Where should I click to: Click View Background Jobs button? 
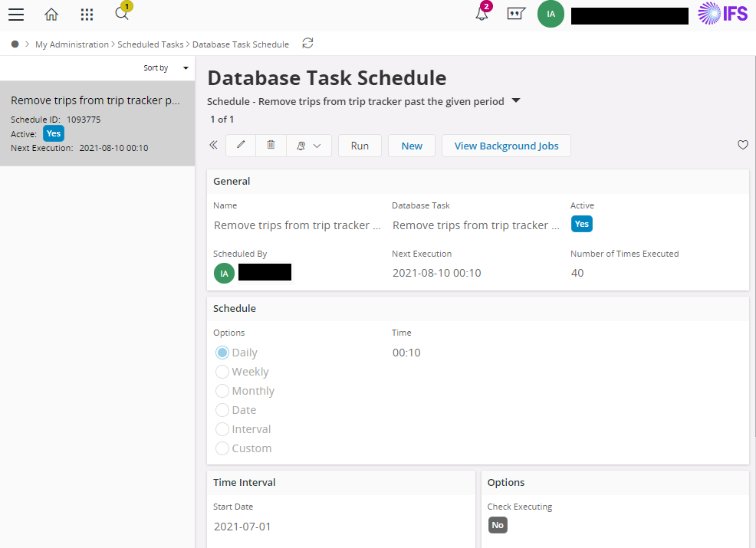point(506,146)
